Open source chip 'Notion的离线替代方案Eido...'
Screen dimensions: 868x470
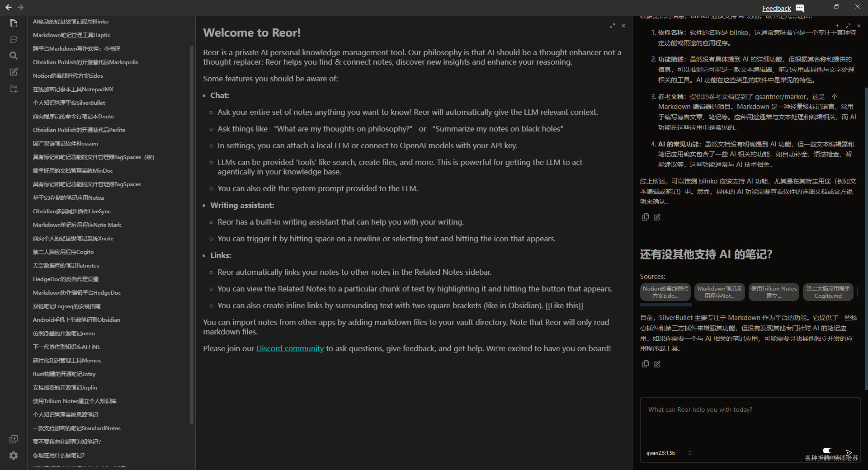(665, 292)
